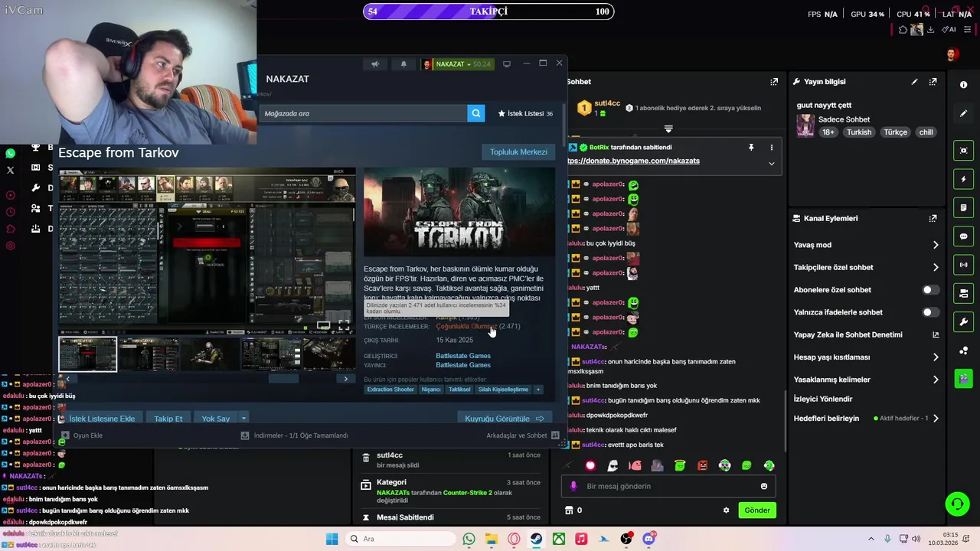
Task: Select Silah Kişiselleştirme tag
Action: pyautogui.click(x=503, y=390)
